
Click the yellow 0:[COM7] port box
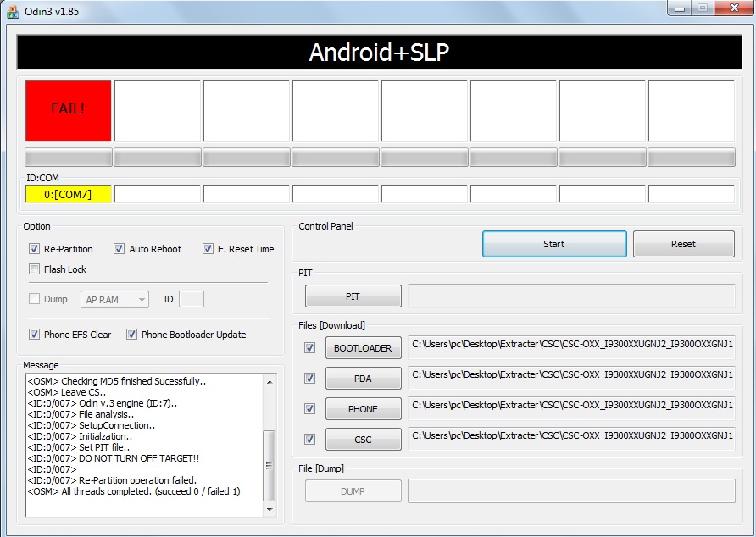point(68,194)
